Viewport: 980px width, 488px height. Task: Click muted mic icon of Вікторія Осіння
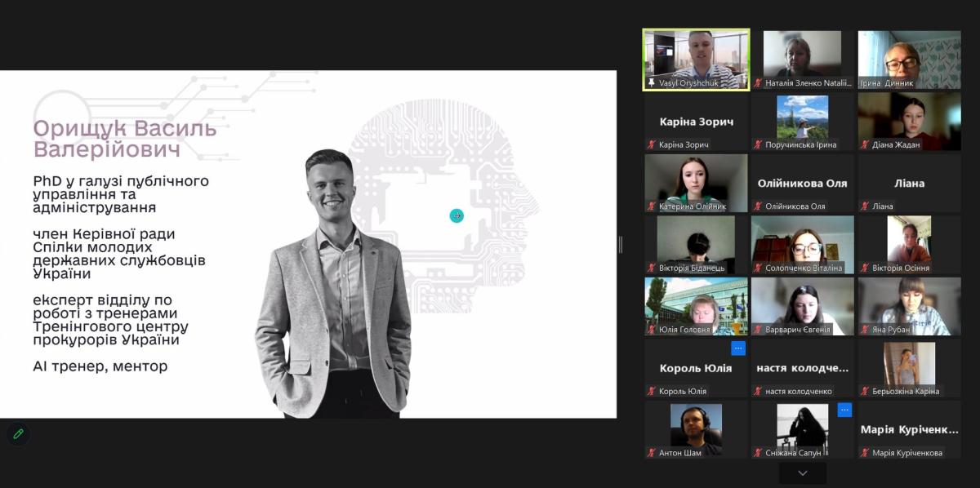pyautogui.click(x=864, y=268)
